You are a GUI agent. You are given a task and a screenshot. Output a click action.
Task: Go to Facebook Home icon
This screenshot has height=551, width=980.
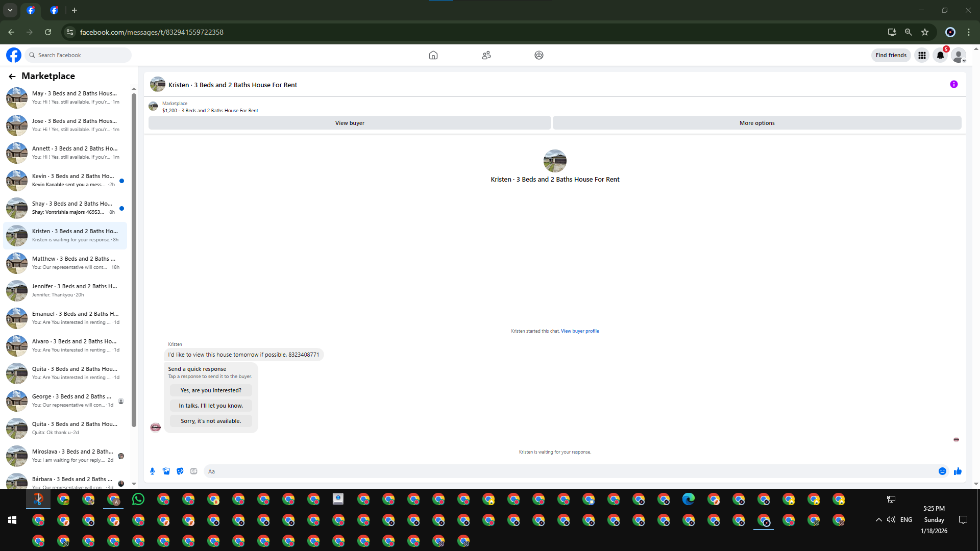tap(433, 55)
